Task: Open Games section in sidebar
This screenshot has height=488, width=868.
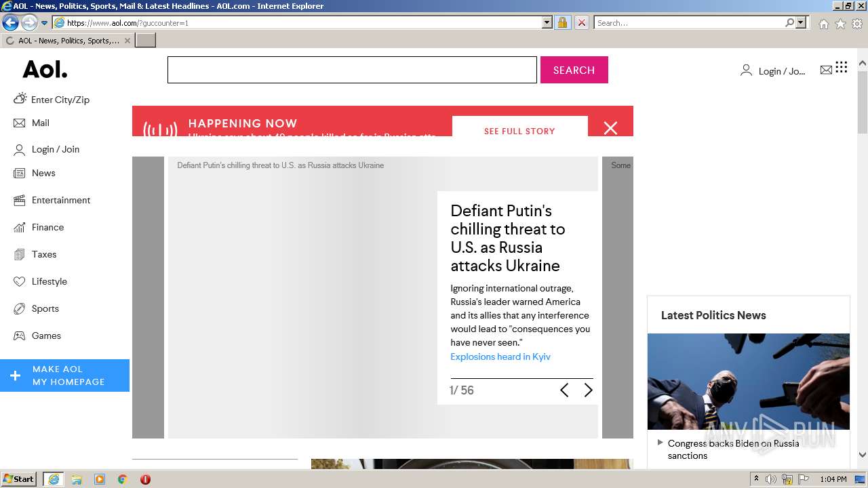Action: pos(37,335)
